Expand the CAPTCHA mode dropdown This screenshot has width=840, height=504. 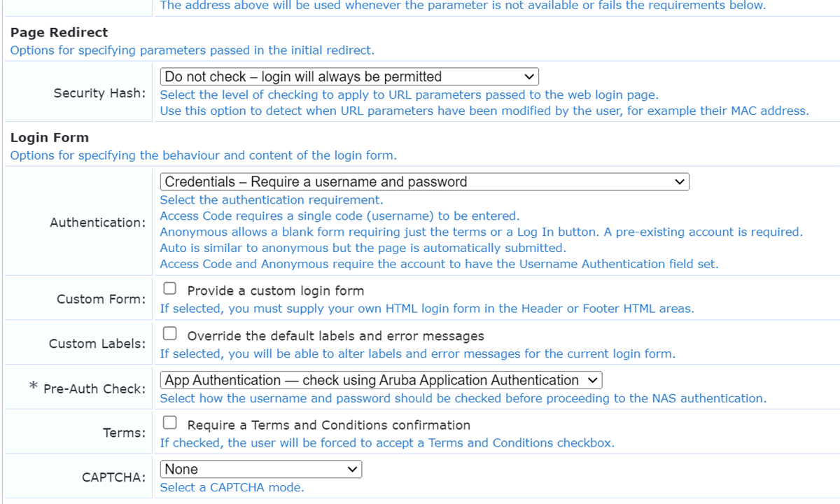260,470
